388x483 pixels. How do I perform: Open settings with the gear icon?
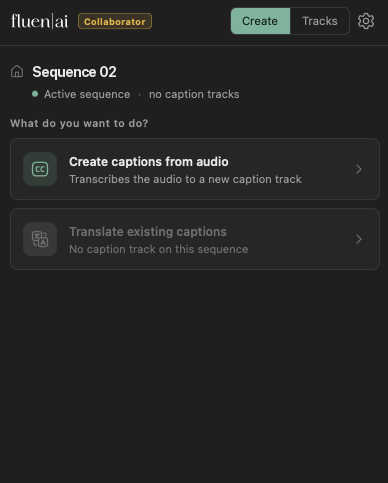pyautogui.click(x=366, y=21)
